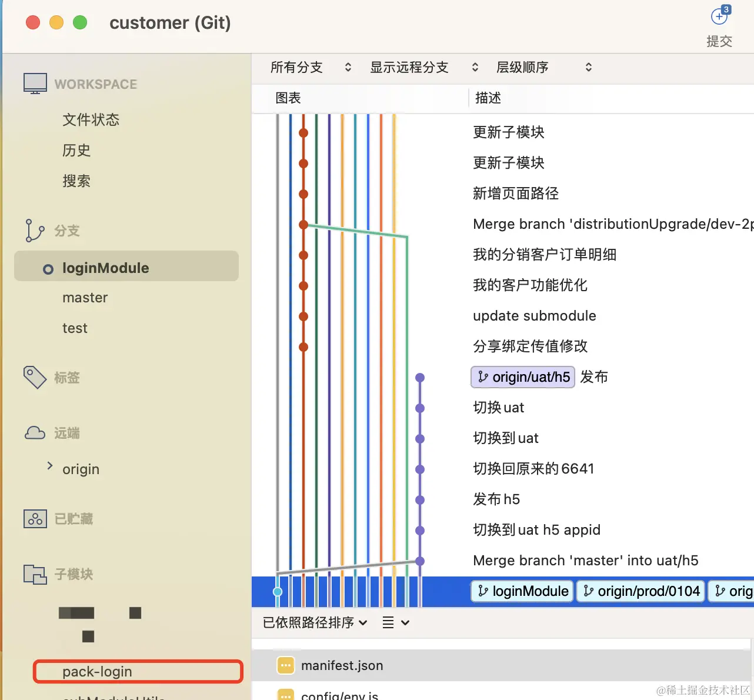The image size is (754, 700).
Task: Click the 描述 column header
Action: coord(488,98)
